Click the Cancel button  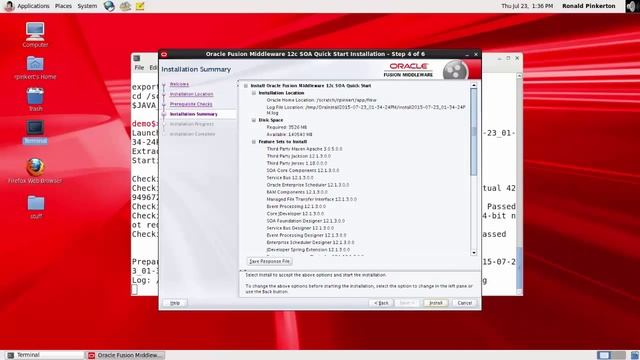[464, 303]
